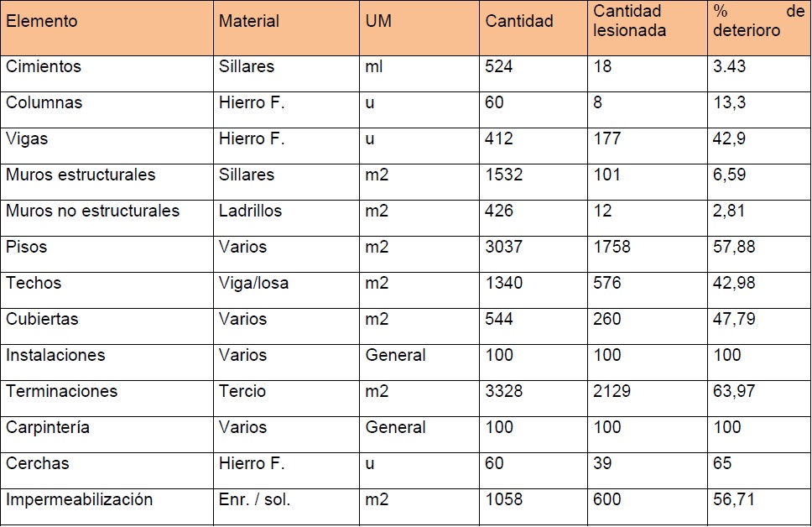Click the Instalaciones row label
The height and width of the screenshot is (527, 812).
[x=55, y=355]
